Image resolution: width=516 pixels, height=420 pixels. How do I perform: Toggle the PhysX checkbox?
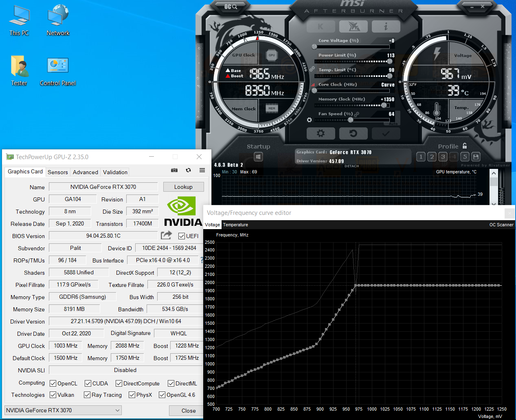point(132,395)
